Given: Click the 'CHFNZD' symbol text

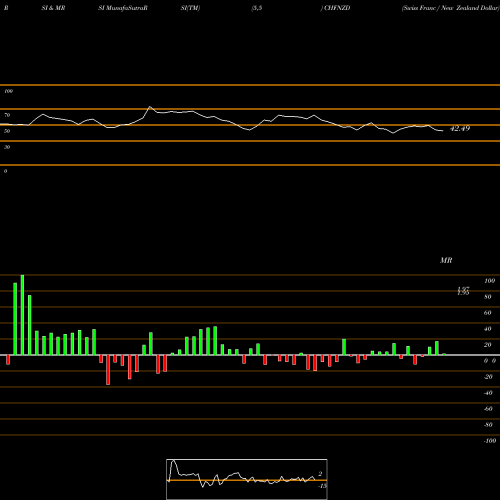Looking at the screenshot, I should [x=337, y=8].
